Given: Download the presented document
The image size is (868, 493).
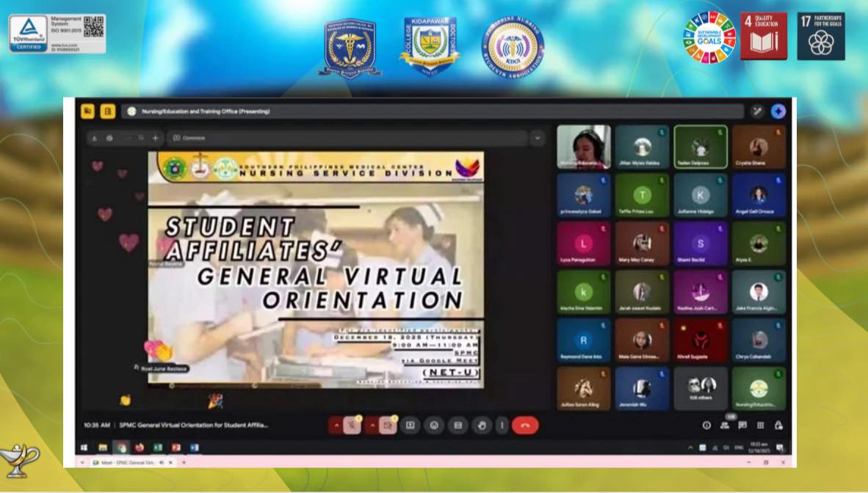Looking at the screenshot, I should 94,138.
